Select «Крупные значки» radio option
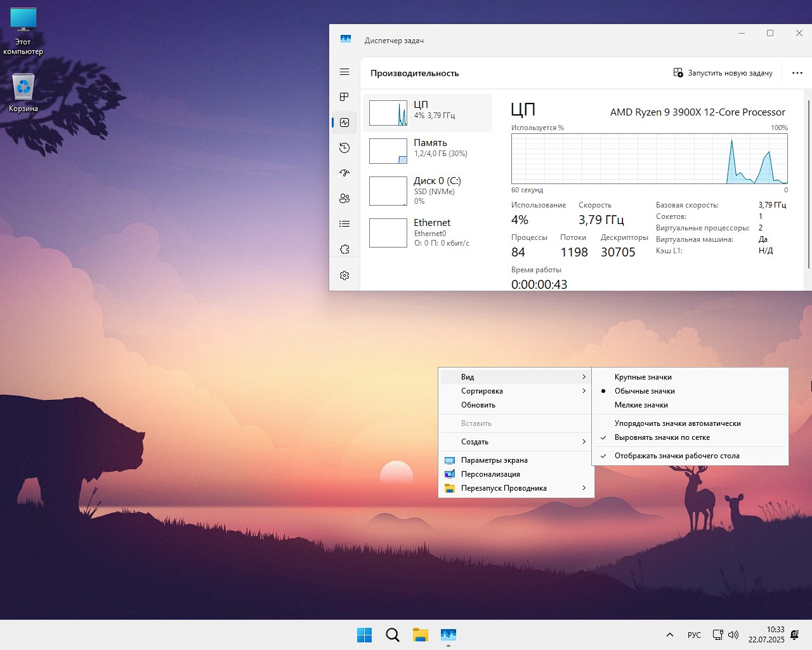This screenshot has width=812, height=650. pyautogui.click(x=643, y=376)
